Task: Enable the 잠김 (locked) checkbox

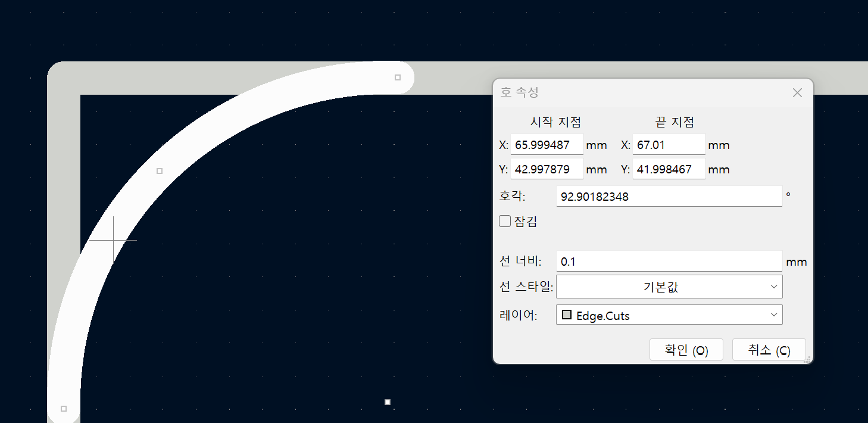Action: pos(505,222)
